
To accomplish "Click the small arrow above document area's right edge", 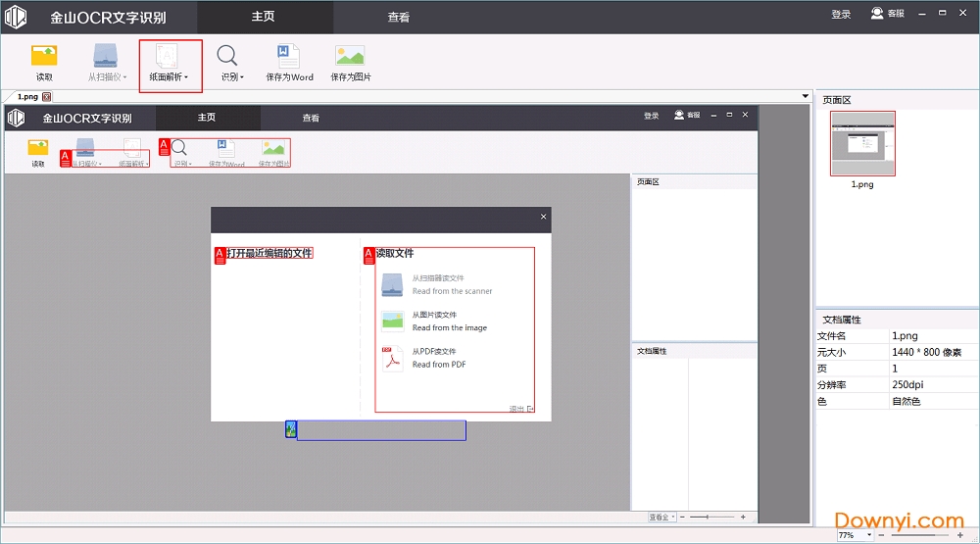I will click(x=805, y=97).
